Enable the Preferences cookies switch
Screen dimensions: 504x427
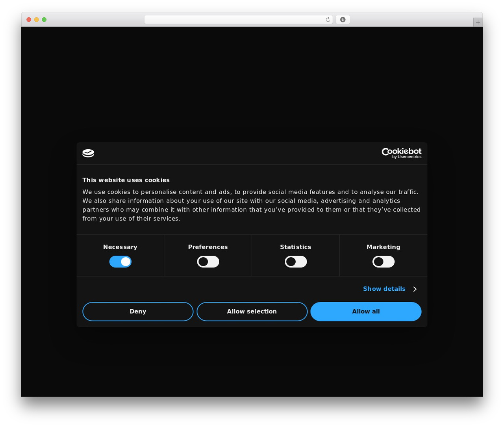tap(208, 262)
